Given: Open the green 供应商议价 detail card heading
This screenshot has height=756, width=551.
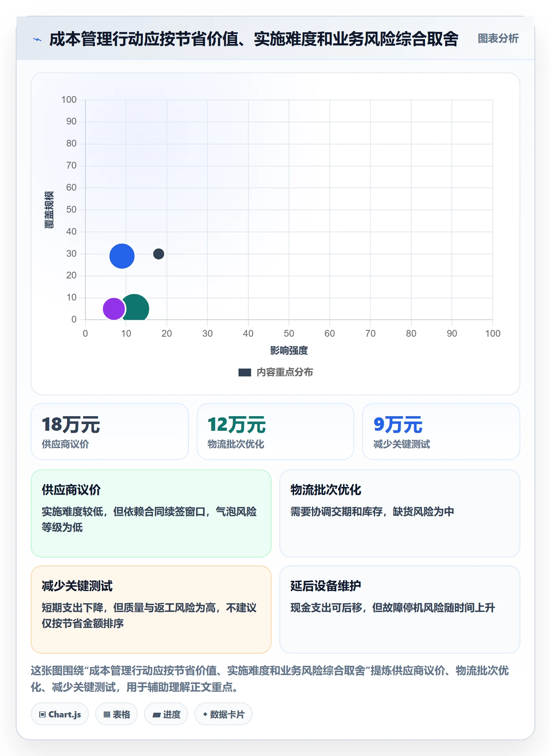Looking at the screenshot, I should tap(71, 490).
